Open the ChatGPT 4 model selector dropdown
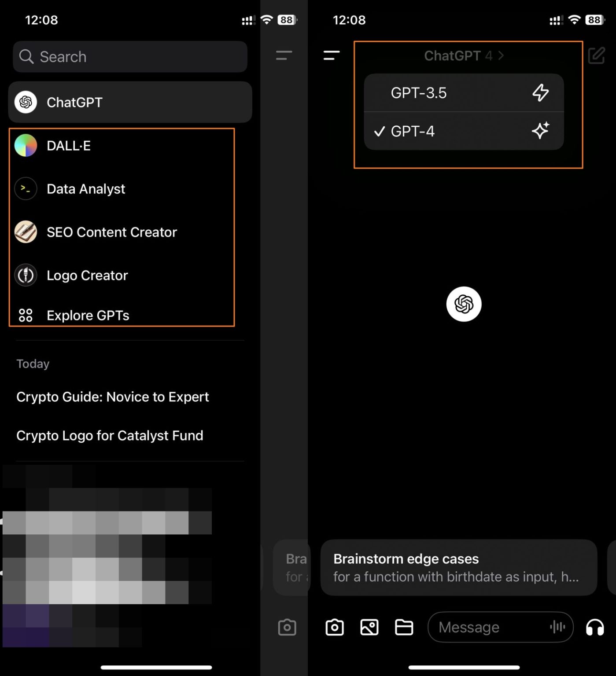 coord(463,55)
